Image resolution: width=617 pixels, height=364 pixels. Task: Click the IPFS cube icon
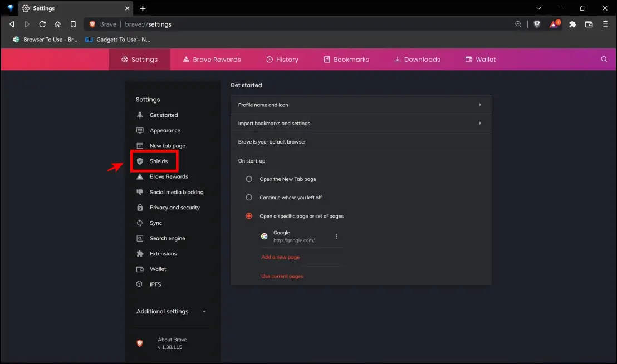click(x=139, y=284)
